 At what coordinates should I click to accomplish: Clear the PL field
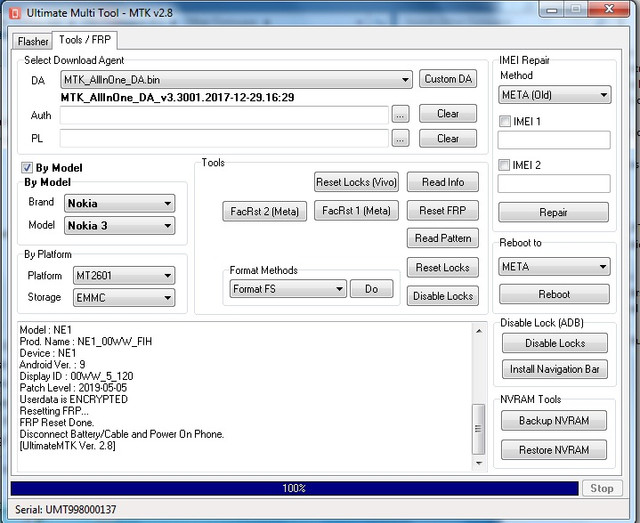[x=448, y=138]
